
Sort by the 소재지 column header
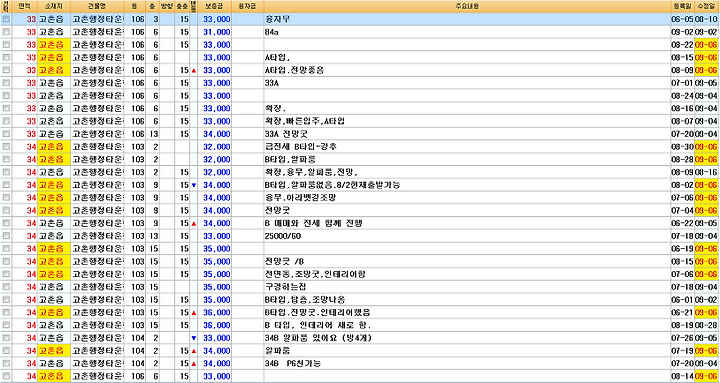[54, 6]
